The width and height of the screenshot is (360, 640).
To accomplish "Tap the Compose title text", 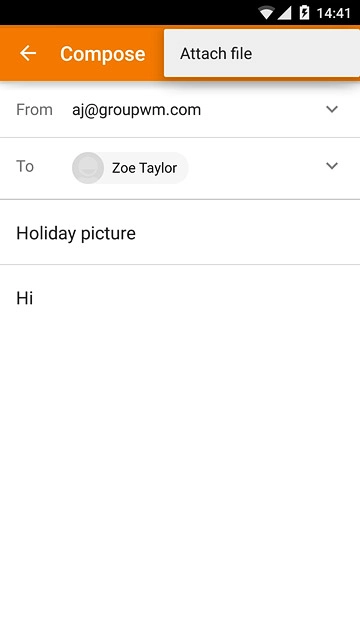I will 102,54.
